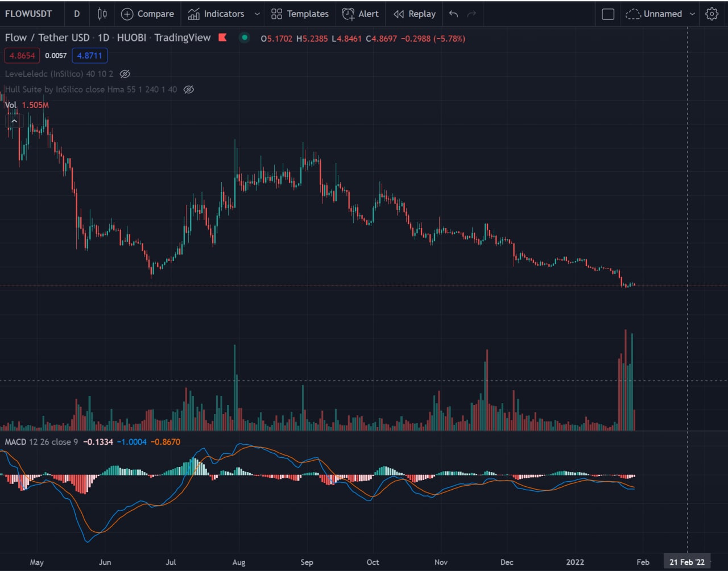Open the Templates grid icon
728x571 pixels.
[x=276, y=14]
